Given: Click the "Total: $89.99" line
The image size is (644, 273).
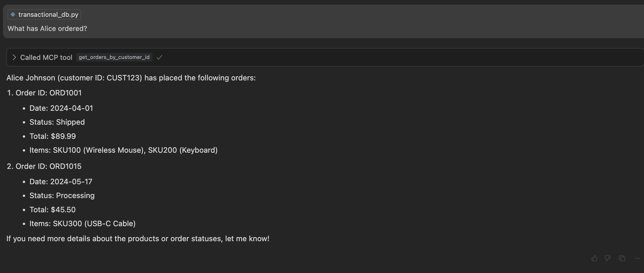Looking at the screenshot, I should (x=53, y=136).
